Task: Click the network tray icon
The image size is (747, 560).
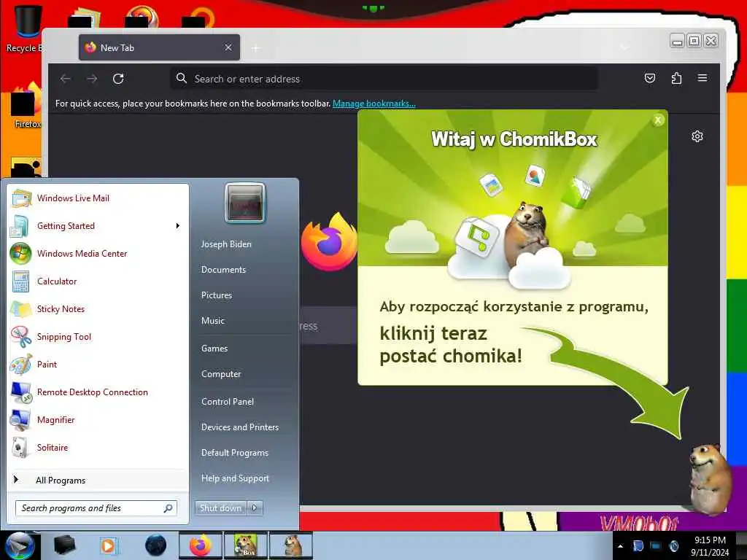Action: [656, 545]
